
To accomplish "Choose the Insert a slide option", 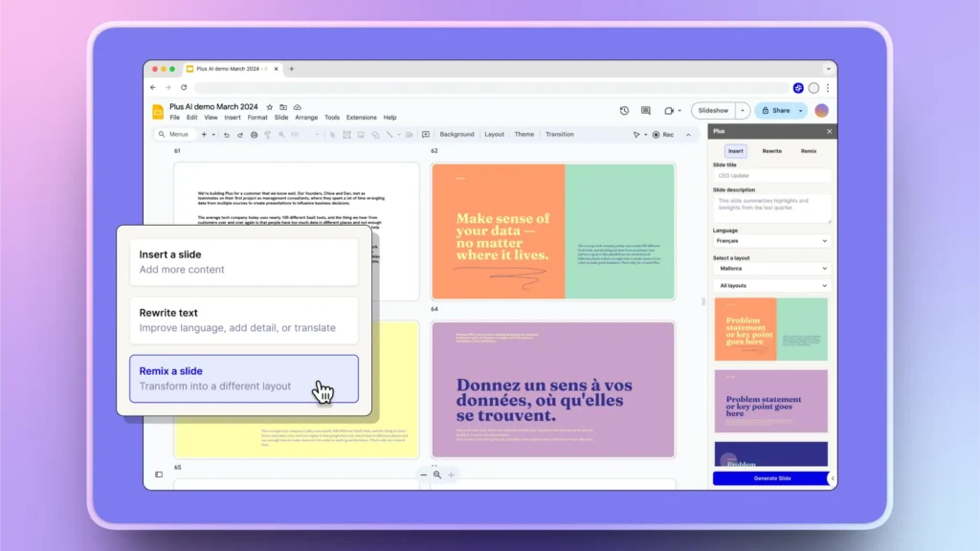I will coord(244,262).
